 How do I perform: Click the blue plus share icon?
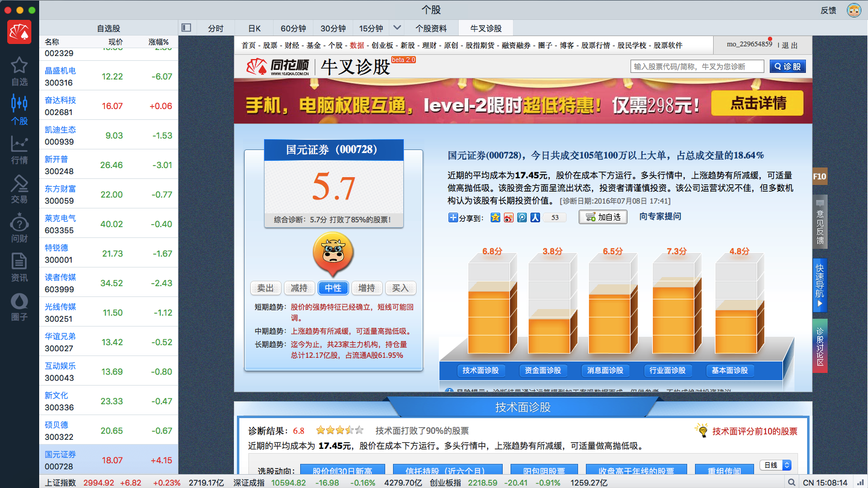tap(453, 217)
